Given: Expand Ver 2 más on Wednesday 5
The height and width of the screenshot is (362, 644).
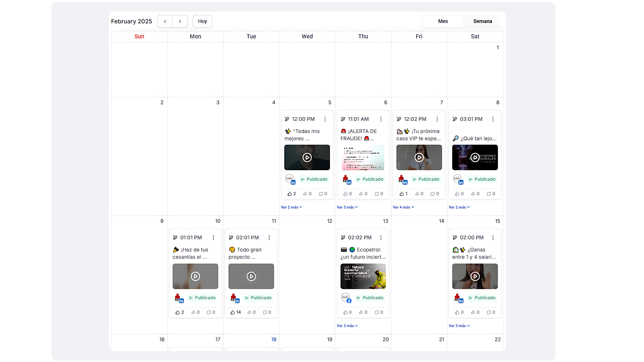Looking at the screenshot, I should pyautogui.click(x=291, y=207).
